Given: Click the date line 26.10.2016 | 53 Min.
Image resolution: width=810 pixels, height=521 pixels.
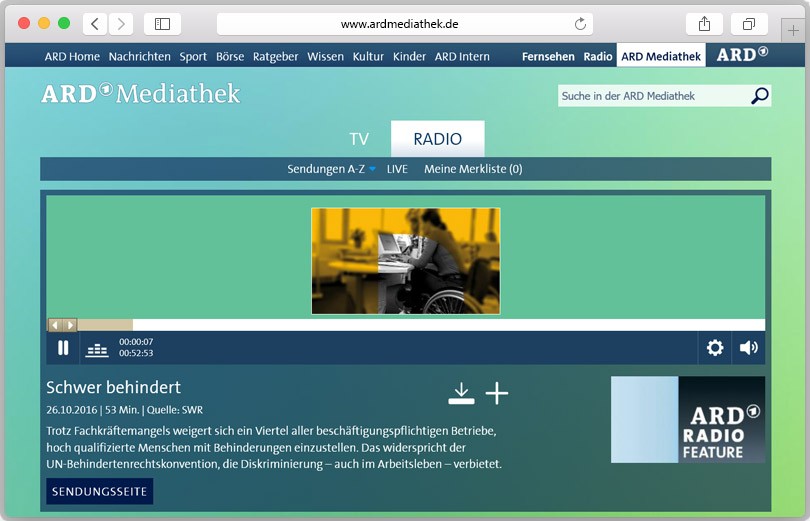Looking at the screenshot, I should (x=93, y=410).
